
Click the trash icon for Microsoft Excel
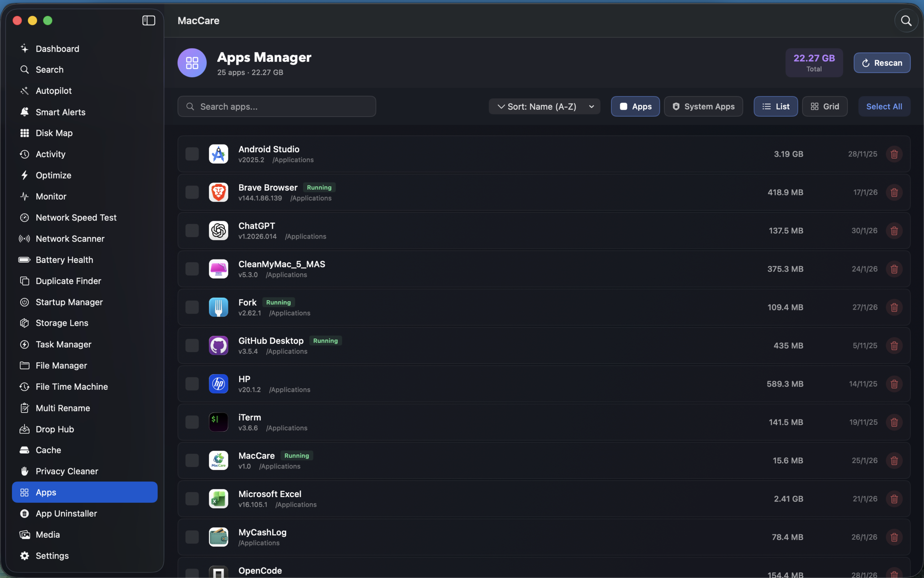click(x=894, y=499)
